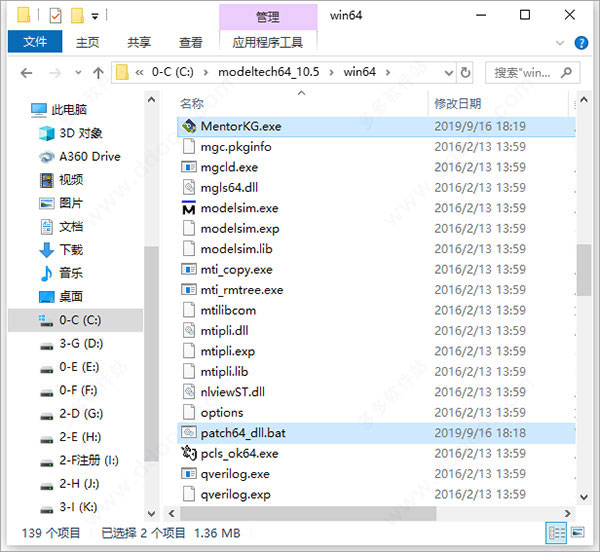Open 图片 folder in the sidebar
The width and height of the screenshot is (600, 552).
pos(61,203)
